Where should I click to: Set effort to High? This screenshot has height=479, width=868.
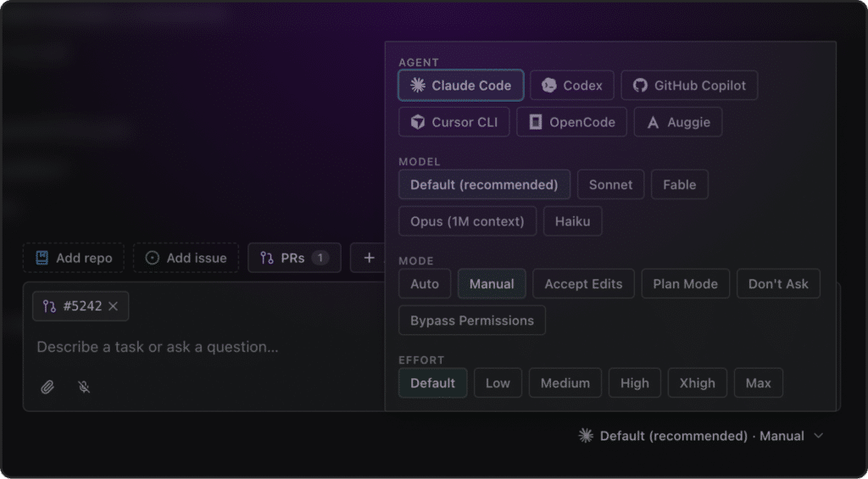tap(634, 382)
